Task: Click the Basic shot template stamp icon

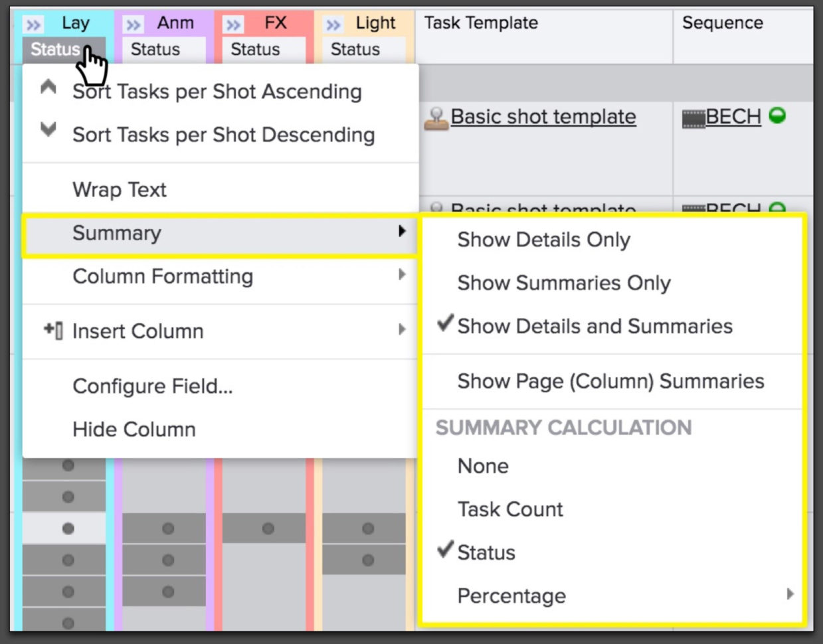Action: coord(435,118)
